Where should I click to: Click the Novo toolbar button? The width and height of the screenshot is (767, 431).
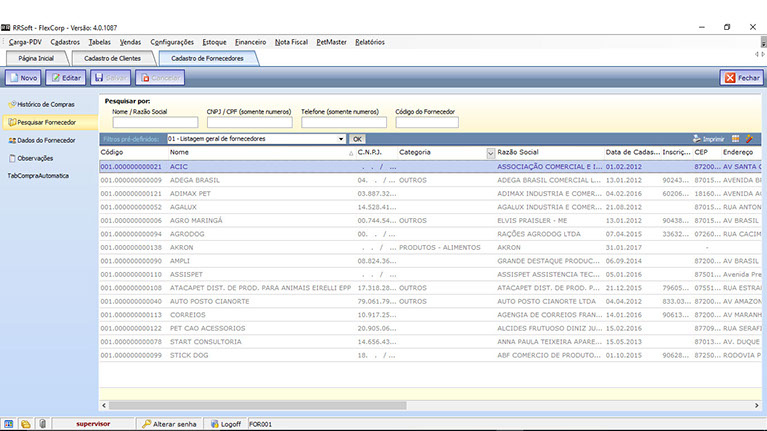tap(24, 77)
